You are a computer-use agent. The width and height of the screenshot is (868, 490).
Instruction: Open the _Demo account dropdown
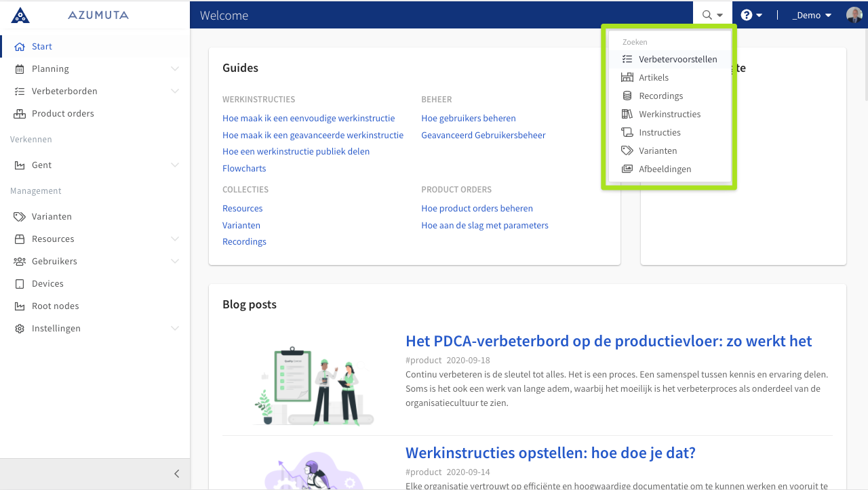tap(812, 15)
